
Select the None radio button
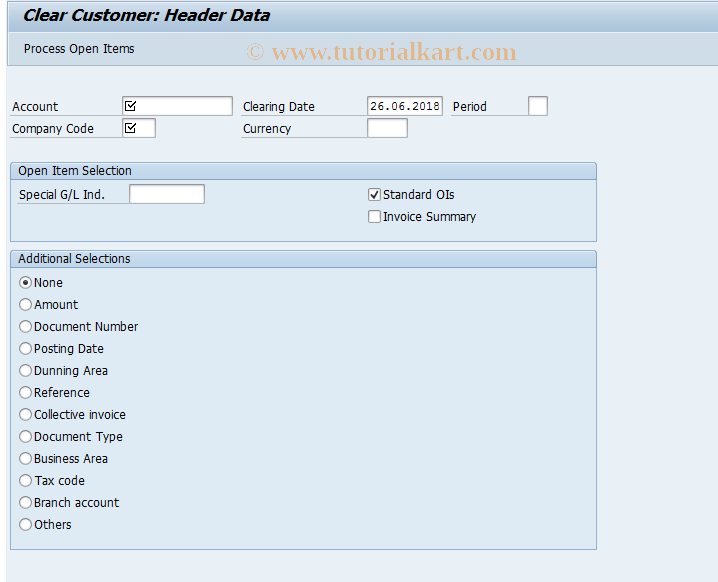[x=26, y=283]
